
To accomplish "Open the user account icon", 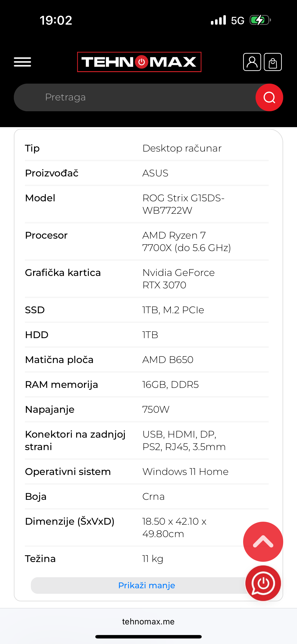I will (252, 62).
